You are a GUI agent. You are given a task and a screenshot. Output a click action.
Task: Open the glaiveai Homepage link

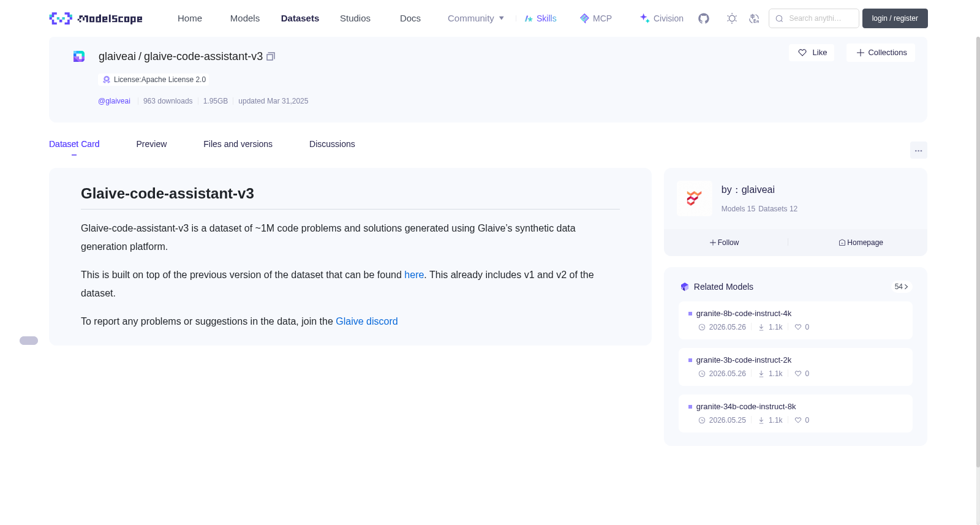(x=861, y=243)
